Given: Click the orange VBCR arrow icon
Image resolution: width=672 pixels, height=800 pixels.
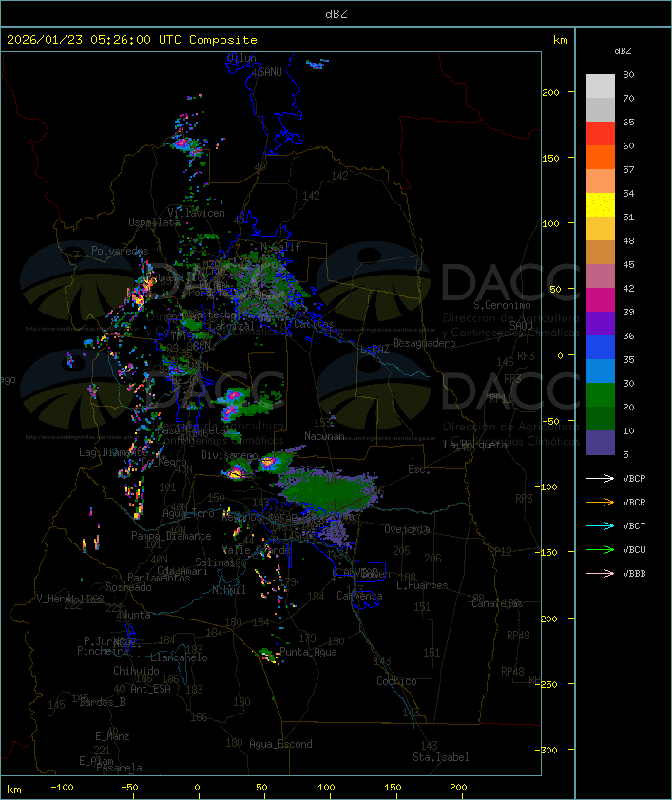Looking at the screenshot, I should tap(600, 502).
